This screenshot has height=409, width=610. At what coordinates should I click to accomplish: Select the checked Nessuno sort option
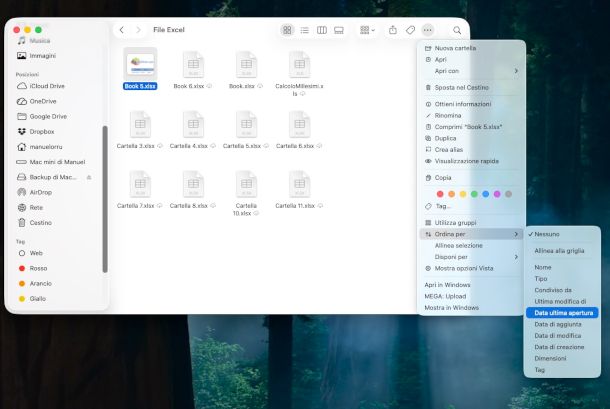tap(562, 234)
